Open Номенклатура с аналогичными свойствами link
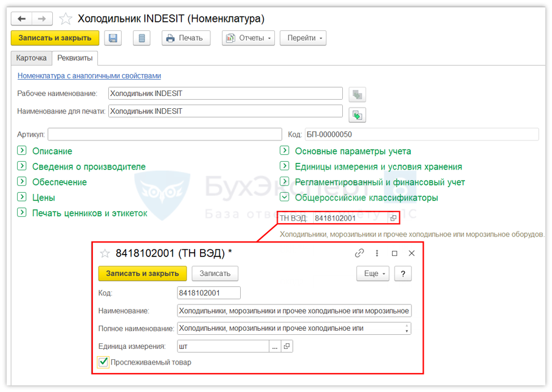 (89, 75)
